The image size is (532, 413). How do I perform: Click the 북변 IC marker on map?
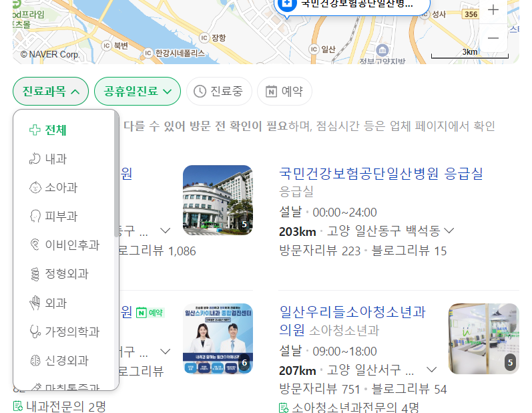click(x=107, y=45)
